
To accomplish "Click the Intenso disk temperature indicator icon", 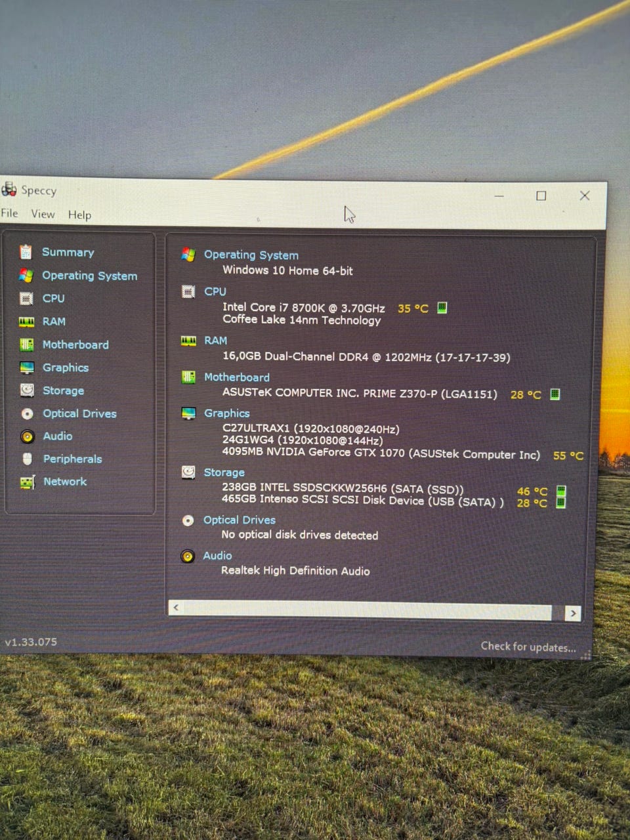I will [x=561, y=503].
